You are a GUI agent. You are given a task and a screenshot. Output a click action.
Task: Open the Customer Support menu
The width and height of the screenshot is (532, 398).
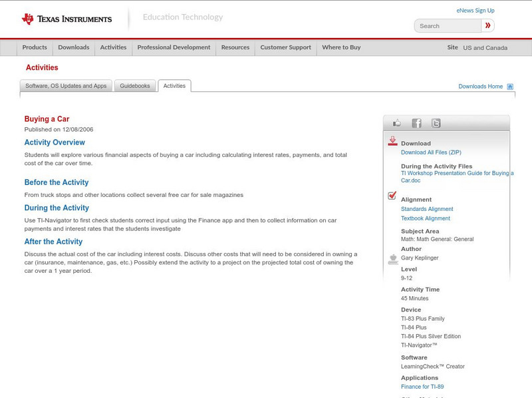[x=286, y=47]
